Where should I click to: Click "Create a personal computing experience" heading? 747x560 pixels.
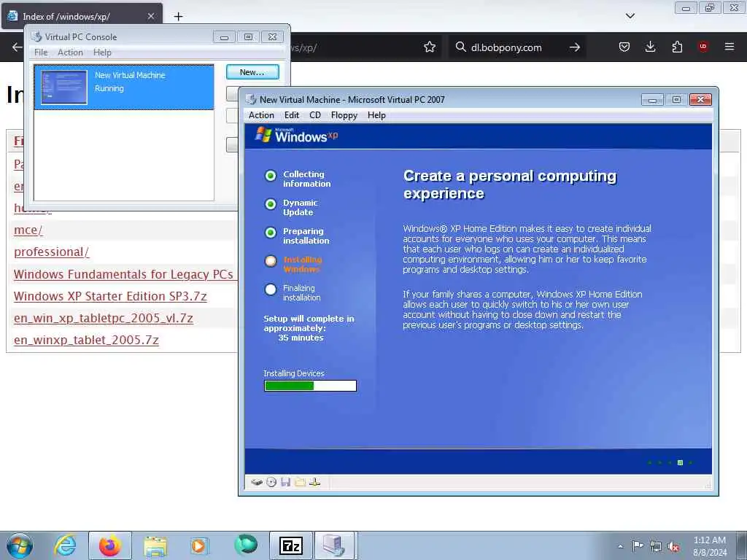click(x=510, y=184)
